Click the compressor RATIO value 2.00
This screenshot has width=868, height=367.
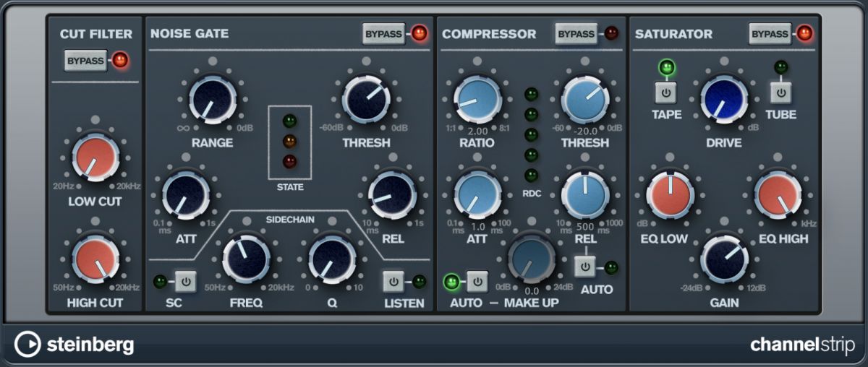coord(478,131)
